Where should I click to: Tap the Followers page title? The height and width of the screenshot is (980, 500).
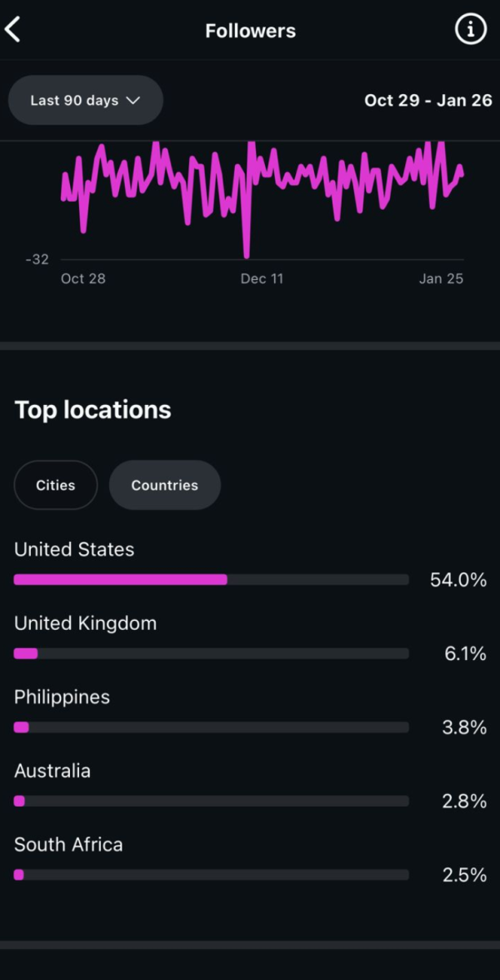(x=250, y=32)
